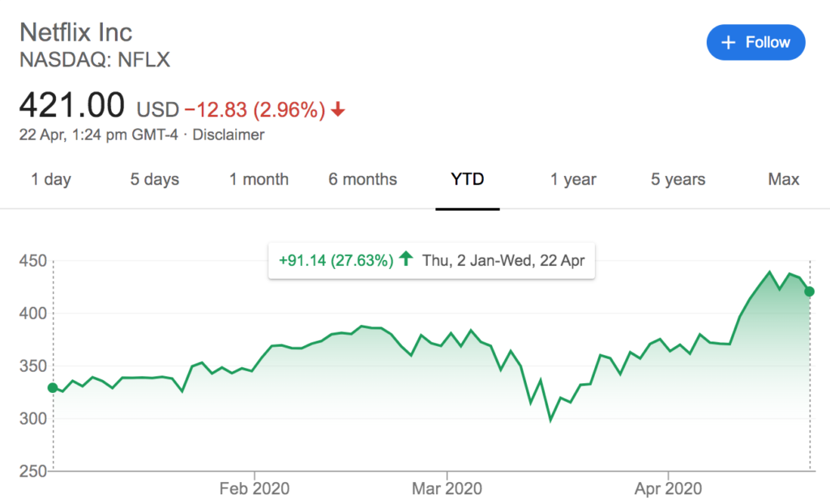Select the Max range tab
The width and height of the screenshot is (830, 504).
click(784, 179)
